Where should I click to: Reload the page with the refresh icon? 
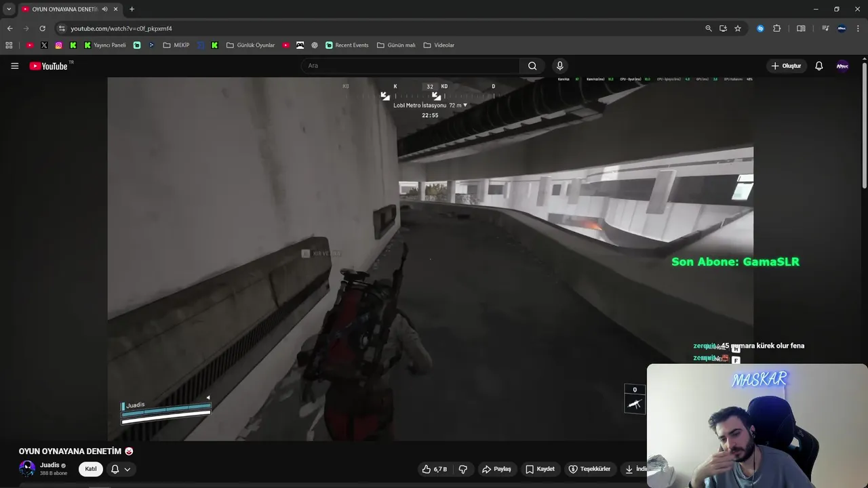[42, 28]
